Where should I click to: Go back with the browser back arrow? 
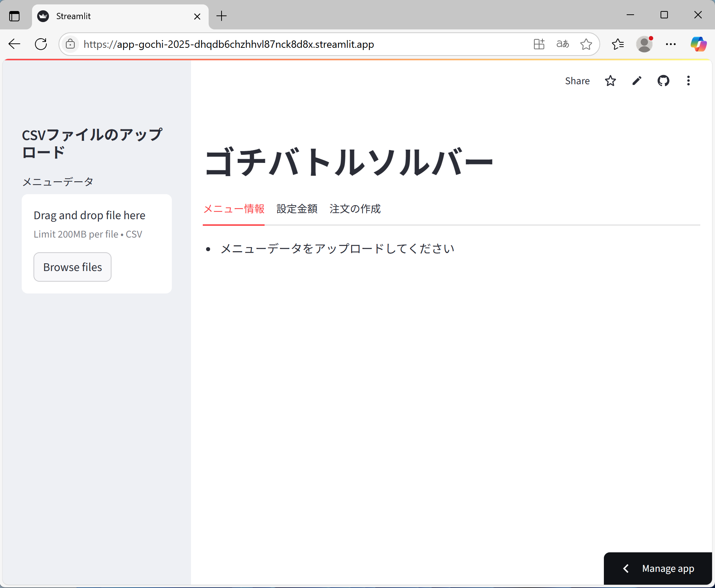tap(14, 44)
